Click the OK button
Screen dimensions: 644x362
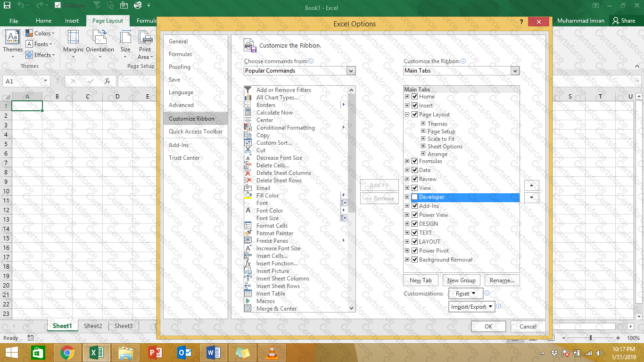pos(488,326)
